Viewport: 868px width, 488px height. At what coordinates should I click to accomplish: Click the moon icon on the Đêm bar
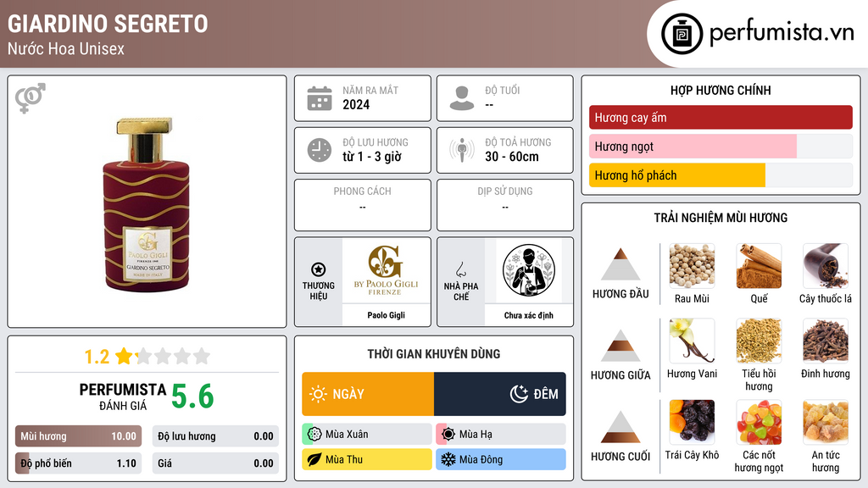coord(519,394)
